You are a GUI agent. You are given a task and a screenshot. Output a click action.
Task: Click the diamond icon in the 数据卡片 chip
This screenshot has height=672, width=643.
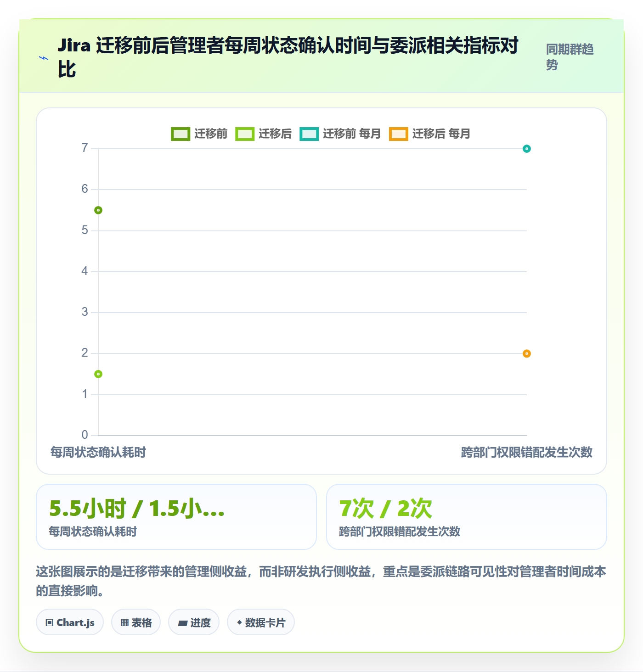(x=239, y=622)
